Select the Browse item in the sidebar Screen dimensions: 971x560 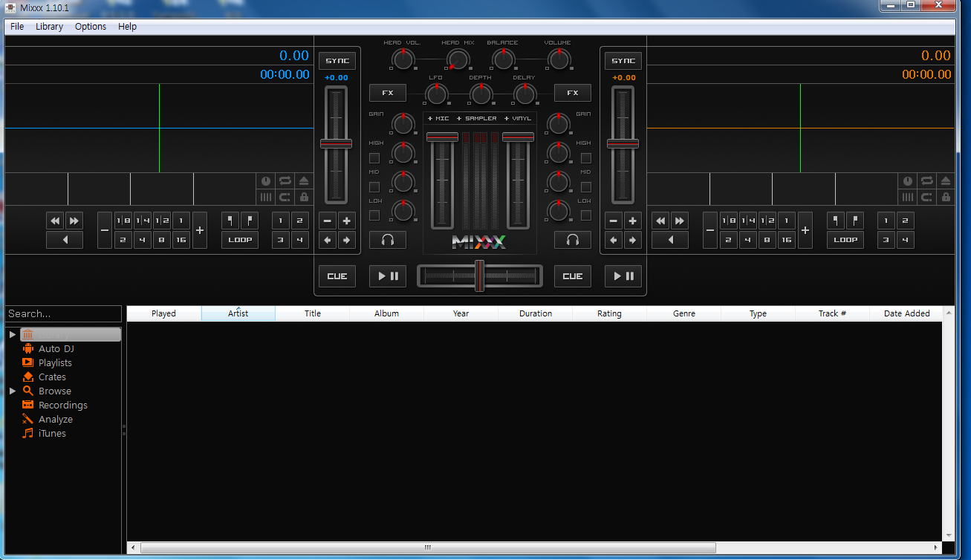(54, 391)
